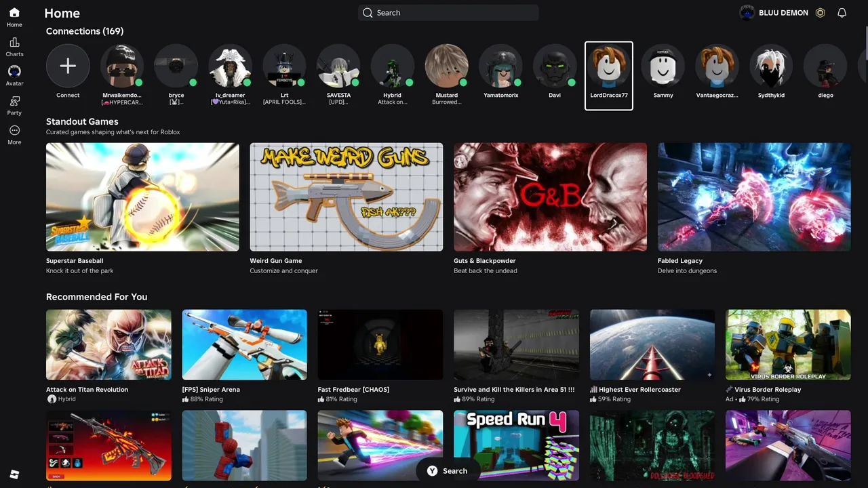
Task: Open Hybrid connection avatar
Action: [x=393, y=66]
